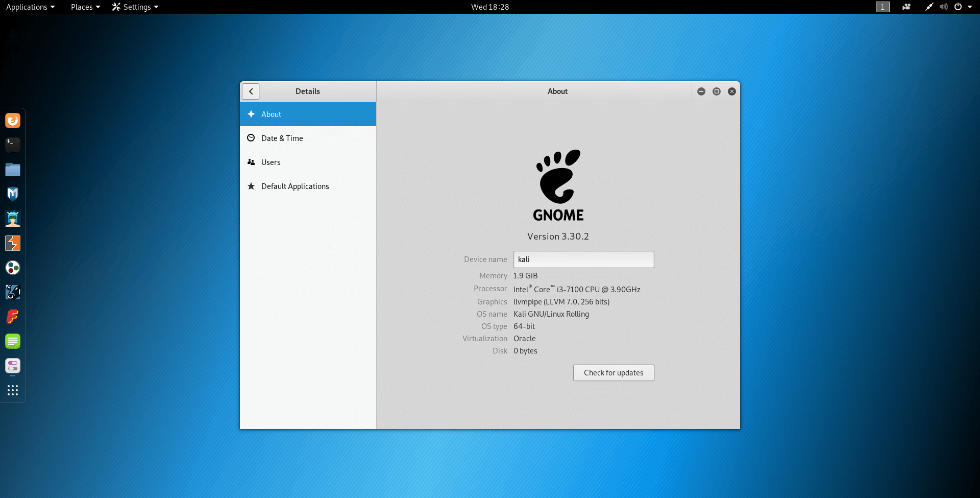
Task: Open Date & Time settings
Action: coord(308,138)
